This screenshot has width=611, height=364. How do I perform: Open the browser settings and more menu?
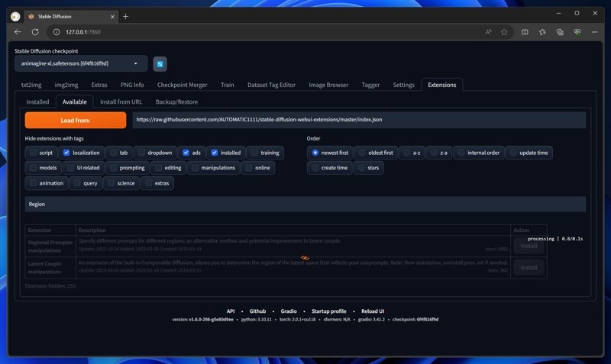click(x=595, y=32)
